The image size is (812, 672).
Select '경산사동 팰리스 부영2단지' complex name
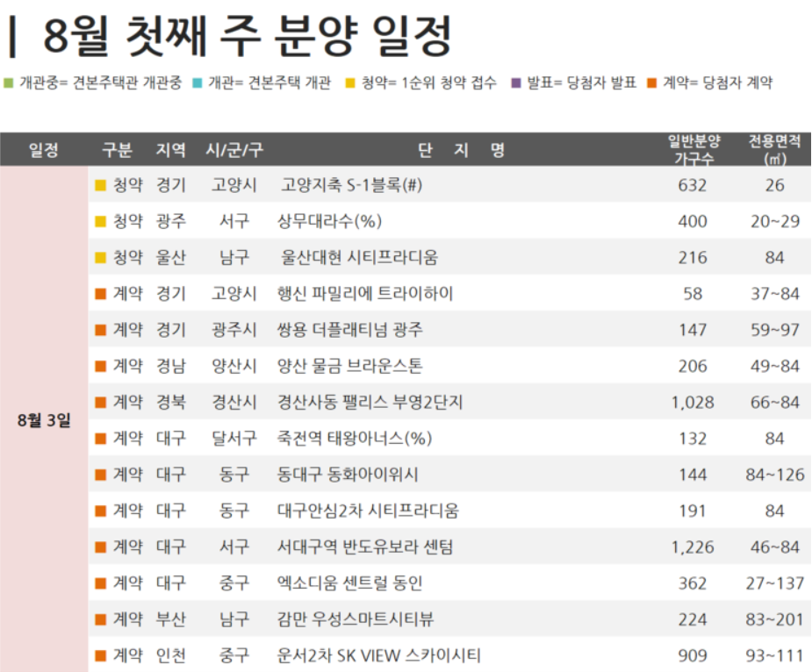click(370, 403)
